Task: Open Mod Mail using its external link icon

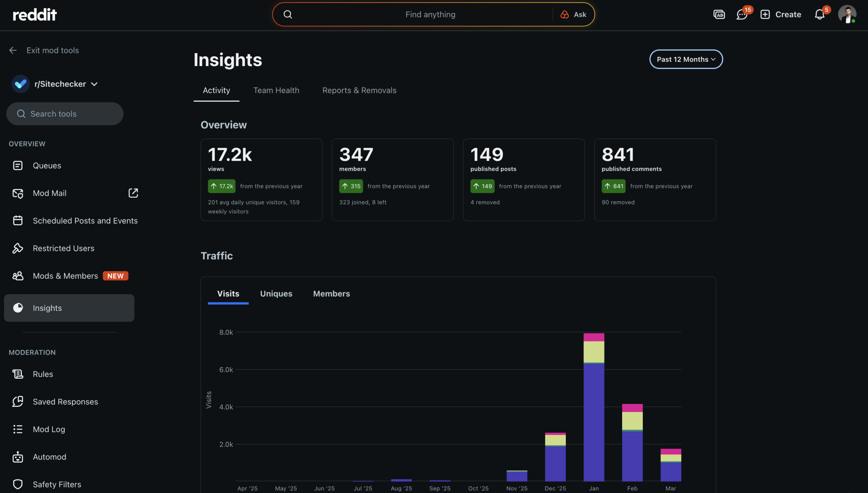Action: point(133,193)
